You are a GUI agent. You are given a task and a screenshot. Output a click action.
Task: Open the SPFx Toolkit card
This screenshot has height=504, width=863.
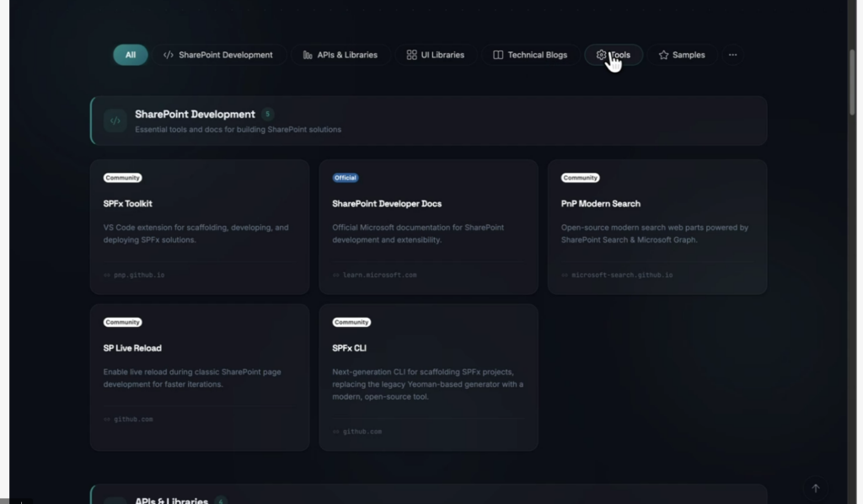point(200,228)
